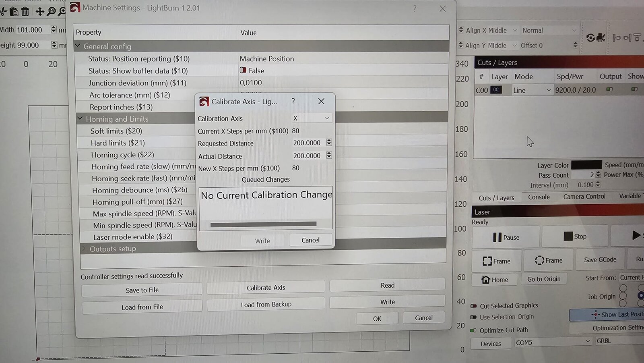Click the Pause button in Laser panel
The width and height of the screenshot is (644, 363).
click(506, 237)
